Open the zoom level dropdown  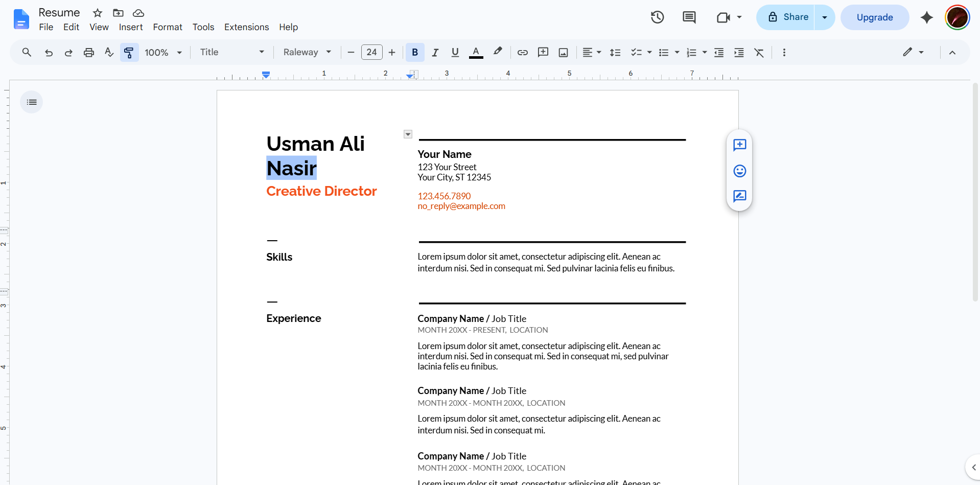164,52
